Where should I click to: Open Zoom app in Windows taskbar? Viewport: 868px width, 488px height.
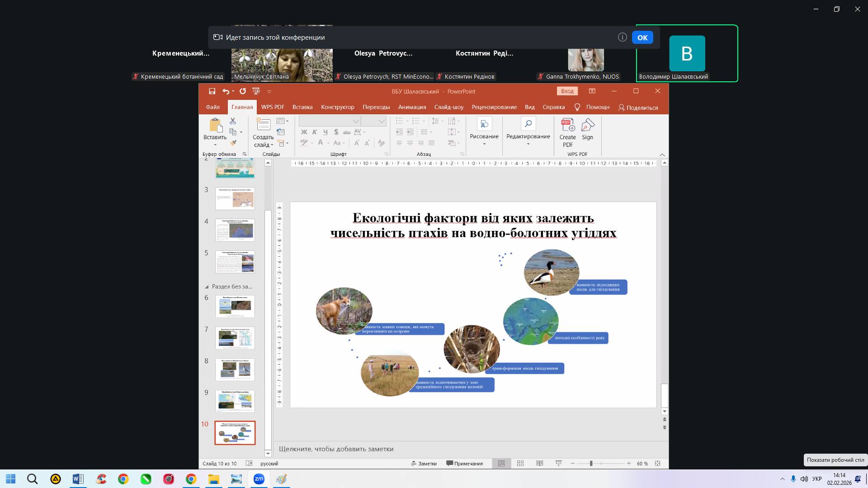coord(259,479)
